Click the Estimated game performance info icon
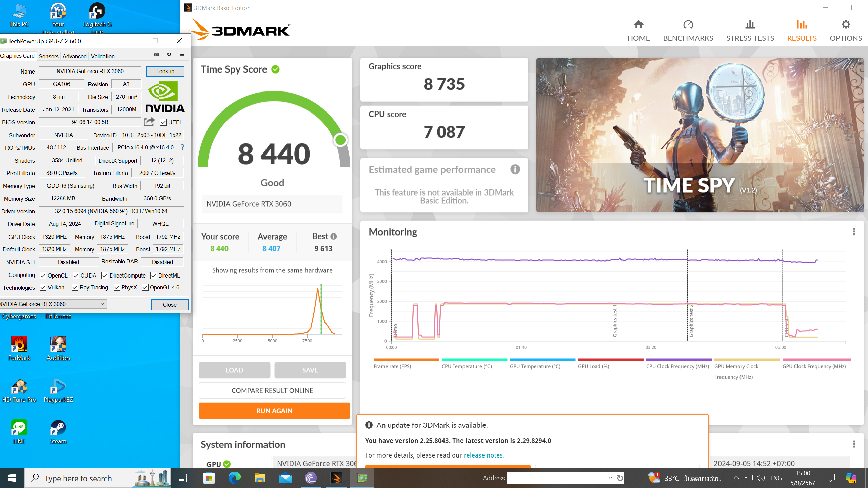This screenshot has height=488, width=868. pyautogui.click(x=515, y=169)
